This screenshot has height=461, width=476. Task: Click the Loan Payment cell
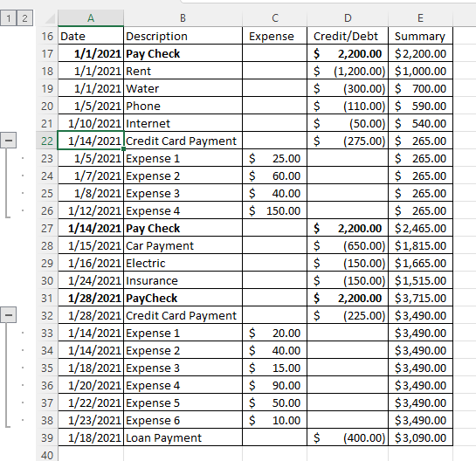click(x=183, y=437)
